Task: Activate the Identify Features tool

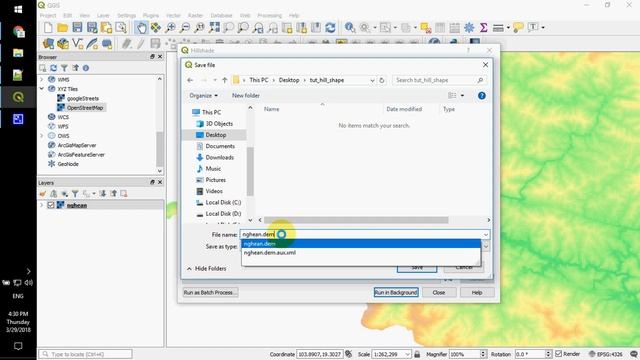Action: click(350, 27)
